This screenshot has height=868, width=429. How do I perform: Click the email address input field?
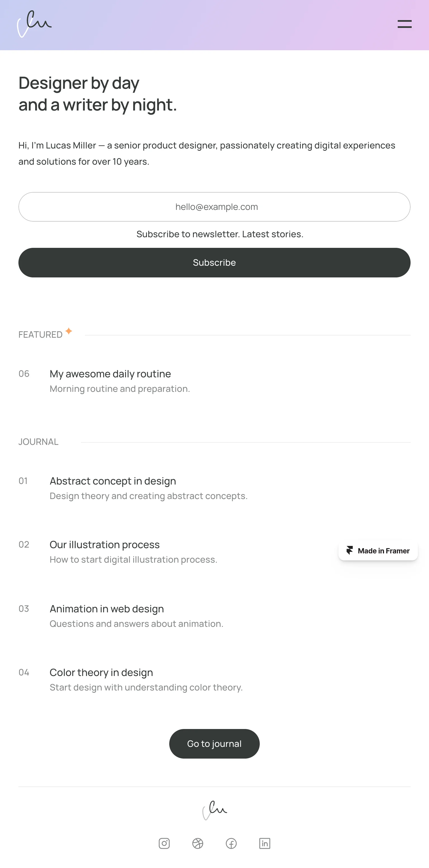(214, 207)
